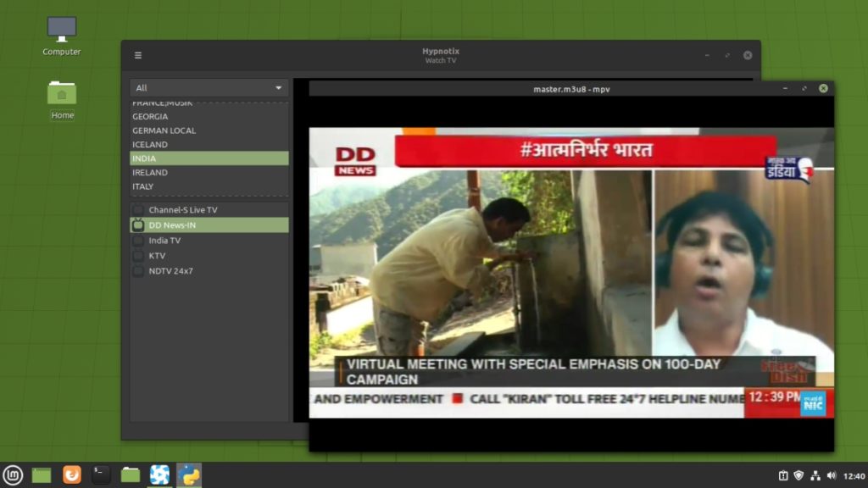Viewport: 868px width, 488px height.
Task: Launch Firefox from the taskbar
Action: [72, 474]
